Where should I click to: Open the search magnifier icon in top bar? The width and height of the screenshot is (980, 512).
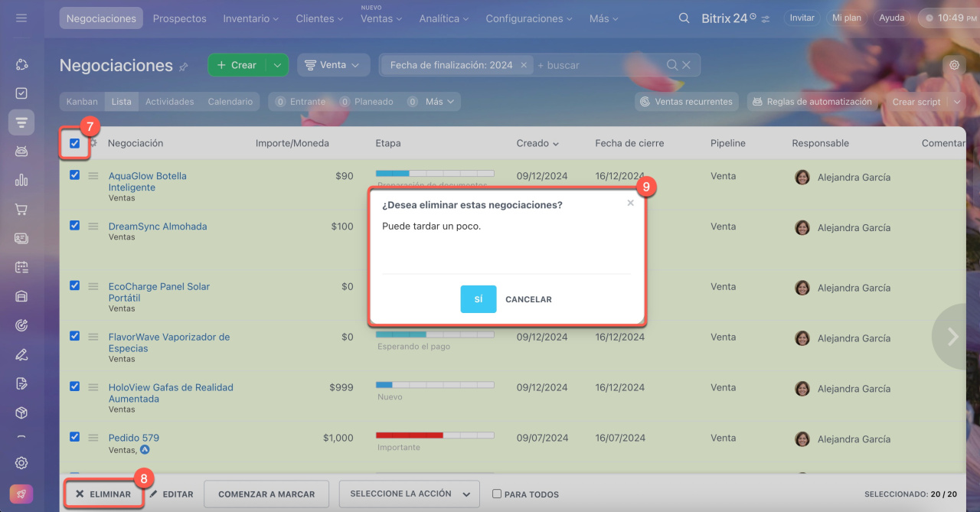click(x=684, y=18)
